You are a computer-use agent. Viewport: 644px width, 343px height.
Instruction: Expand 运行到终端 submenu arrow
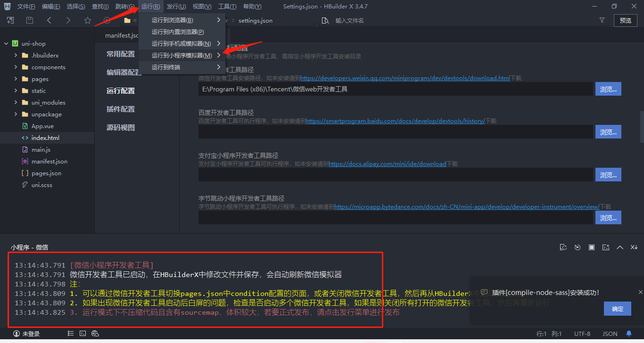[x=219, y=67]
